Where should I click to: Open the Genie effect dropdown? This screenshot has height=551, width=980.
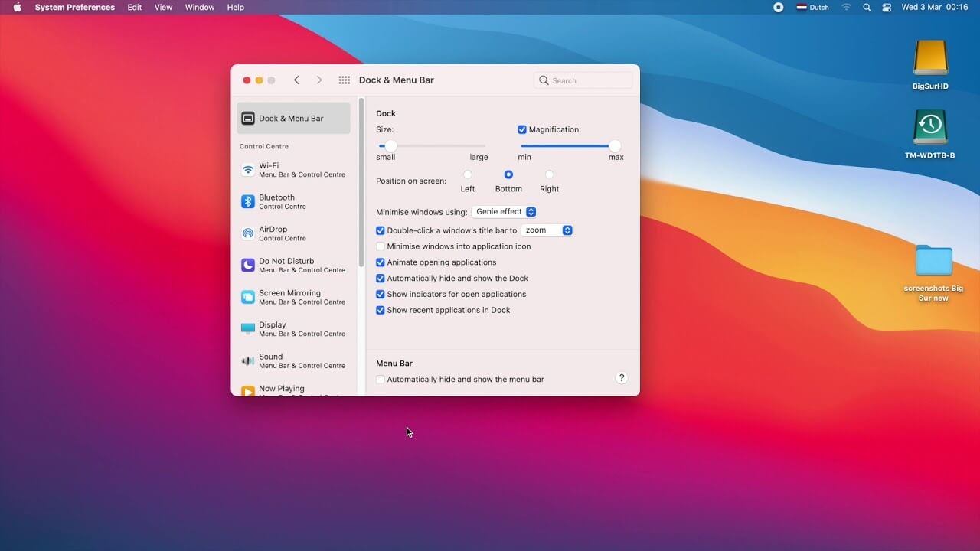coord(504,212)
